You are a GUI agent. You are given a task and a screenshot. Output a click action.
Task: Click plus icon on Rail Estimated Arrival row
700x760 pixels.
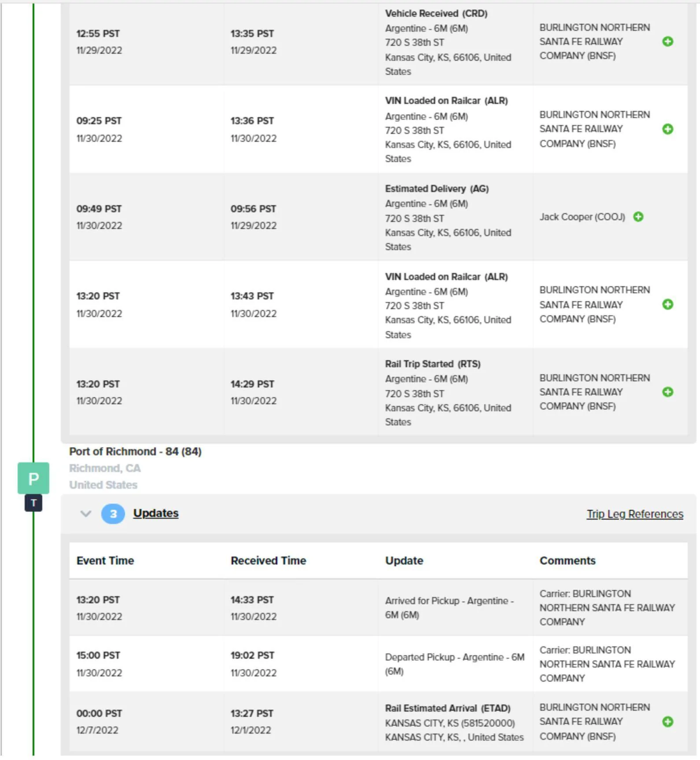click(667, 722)
